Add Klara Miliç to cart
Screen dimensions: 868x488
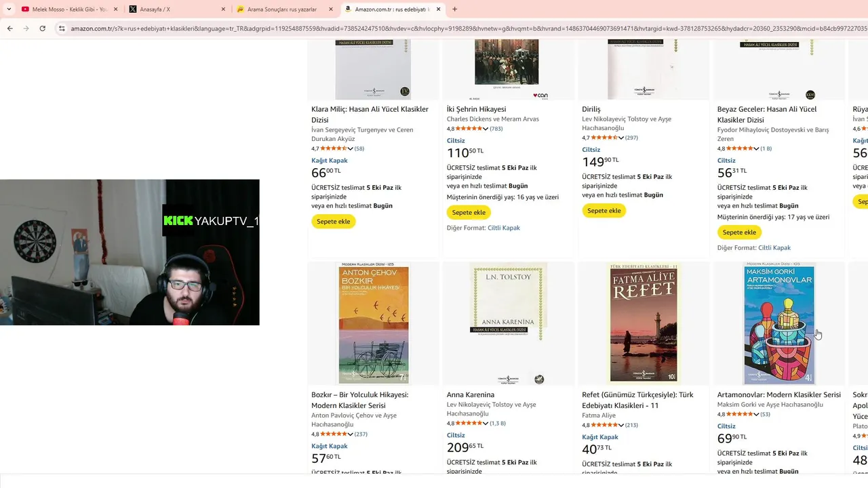(333, 222)
